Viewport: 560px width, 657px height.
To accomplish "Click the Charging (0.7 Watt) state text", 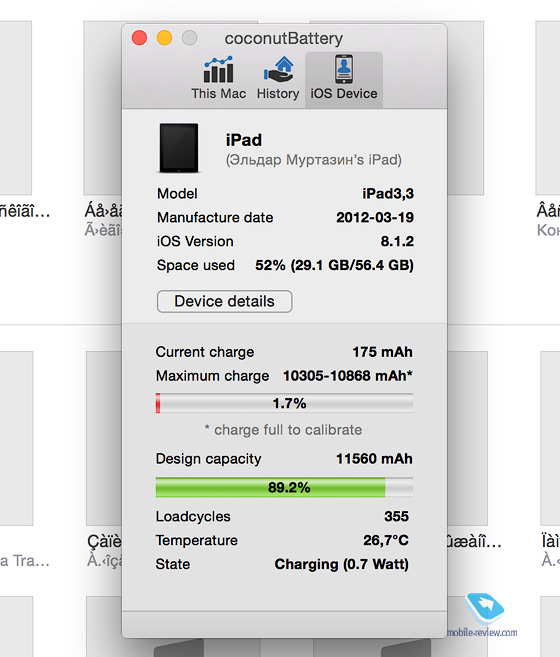I will pos(342,564).
